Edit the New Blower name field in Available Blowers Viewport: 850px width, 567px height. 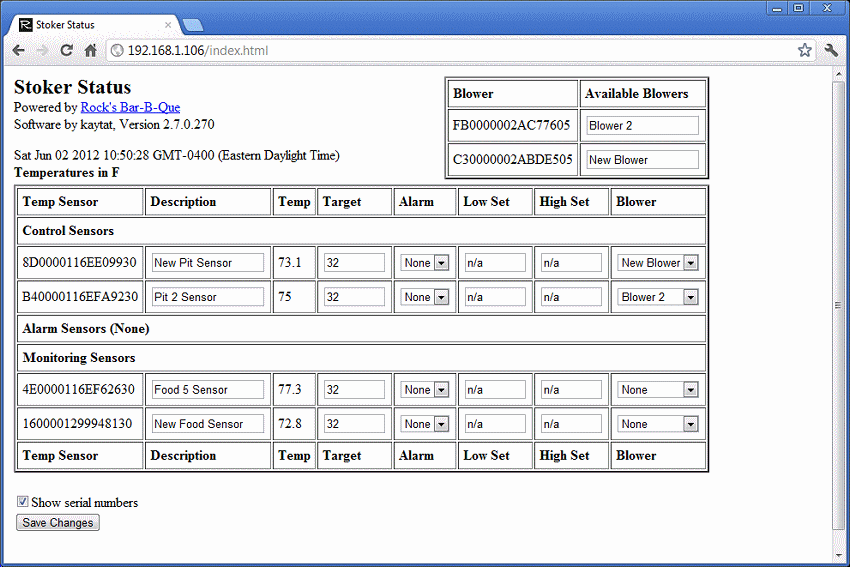[642, 160]
